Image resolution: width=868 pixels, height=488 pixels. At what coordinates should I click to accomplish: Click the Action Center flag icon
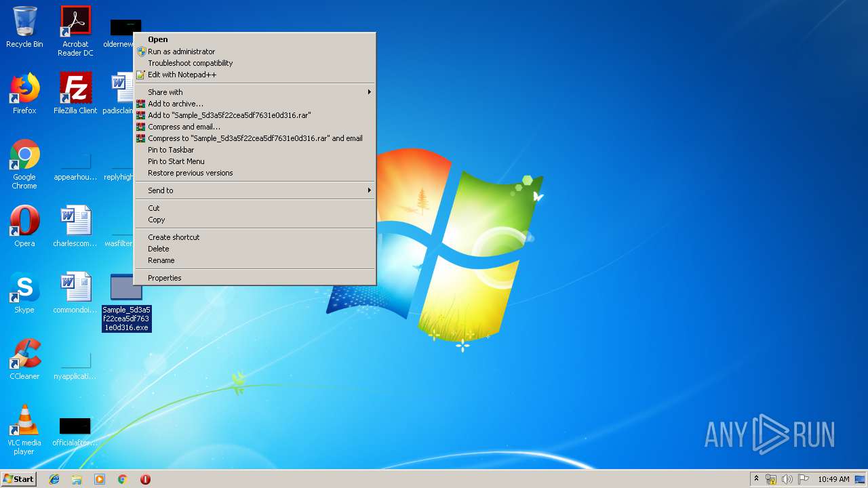coord(803,479)
